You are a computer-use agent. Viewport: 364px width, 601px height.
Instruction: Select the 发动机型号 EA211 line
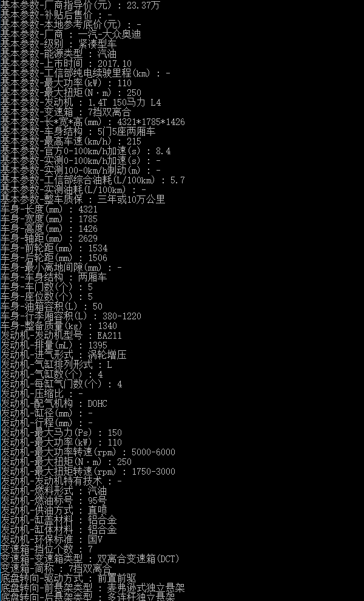coord(61,335)
